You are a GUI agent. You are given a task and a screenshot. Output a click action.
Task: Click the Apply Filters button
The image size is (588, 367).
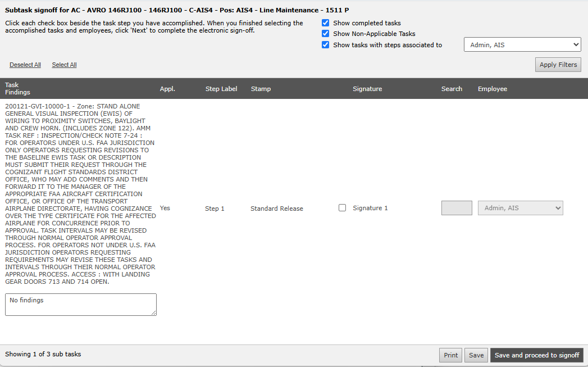pos(558,65)
